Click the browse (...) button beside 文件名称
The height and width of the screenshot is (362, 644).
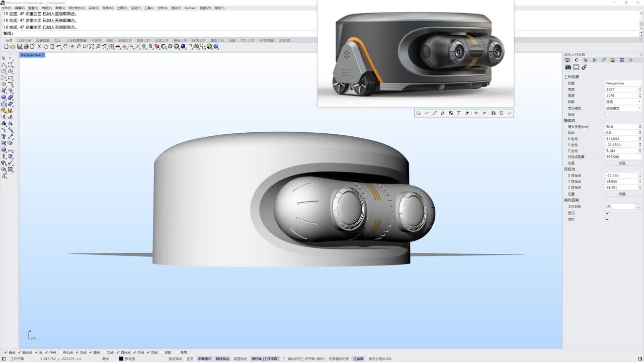pyautogui.click(x=639, y=207)
